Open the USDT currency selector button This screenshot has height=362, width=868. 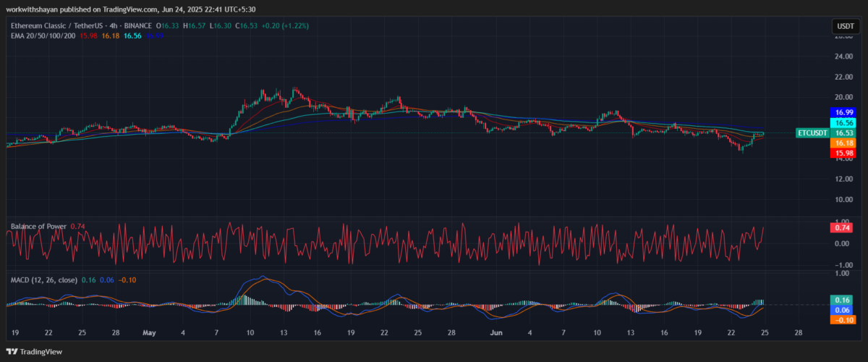845,26
